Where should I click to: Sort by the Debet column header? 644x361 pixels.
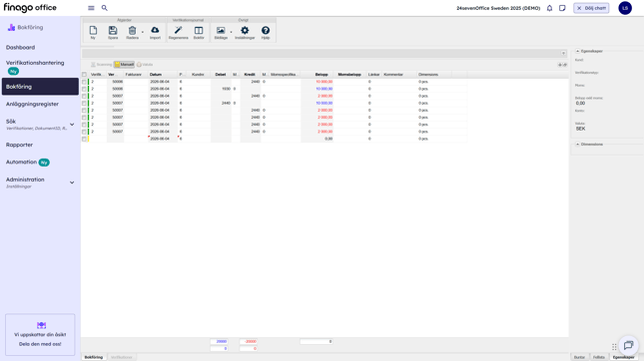(221, 75)
